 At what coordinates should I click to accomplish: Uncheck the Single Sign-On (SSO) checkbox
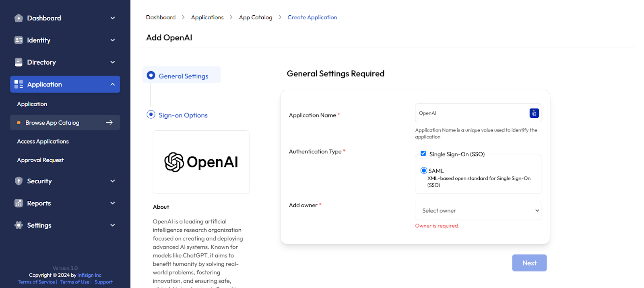pos(423,153)
